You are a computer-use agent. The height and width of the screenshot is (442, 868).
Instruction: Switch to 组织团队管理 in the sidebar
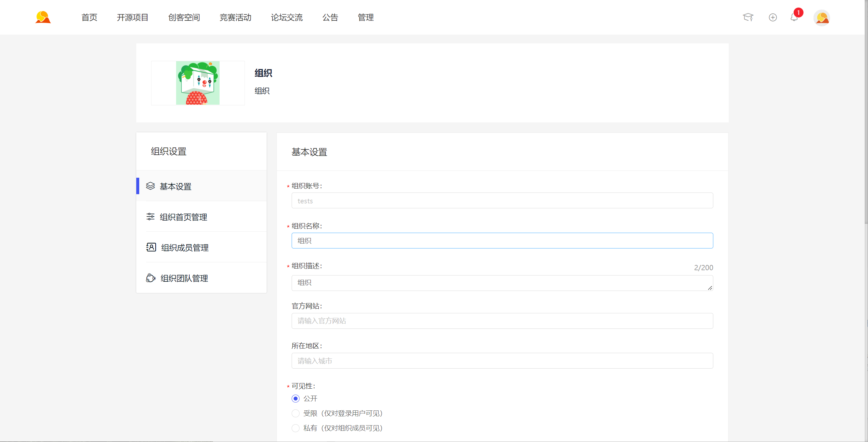click(x=201, y=278)
